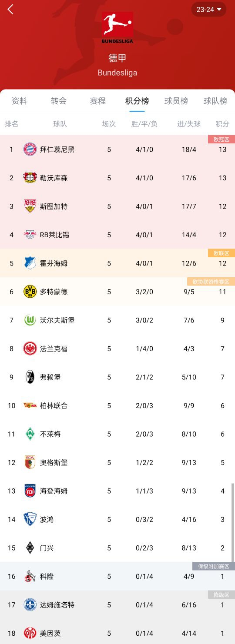
Task: Click the vertical scrollbar thumb
Action: coord(232,522)
